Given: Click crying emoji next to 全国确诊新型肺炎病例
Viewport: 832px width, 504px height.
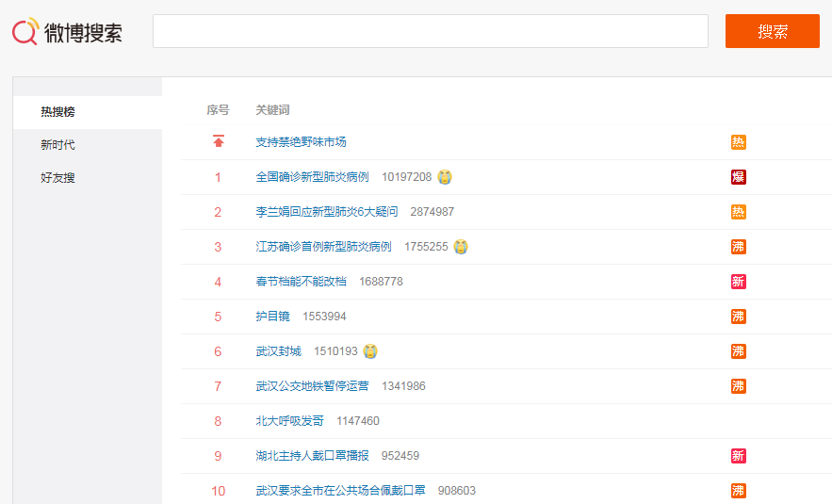Looking at the screenshot, I should (445, 177).
